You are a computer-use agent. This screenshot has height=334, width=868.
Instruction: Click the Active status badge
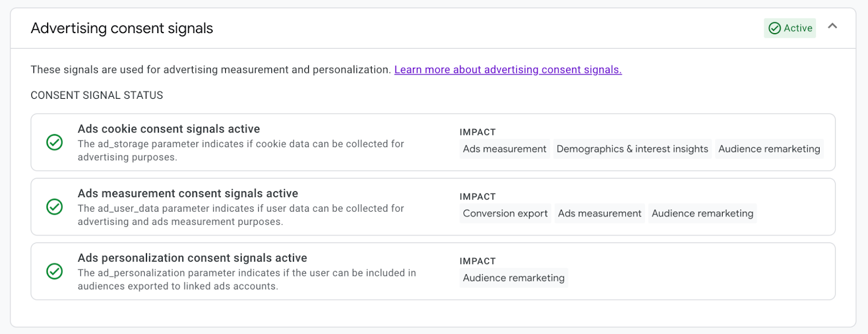[x=790, y=28]
